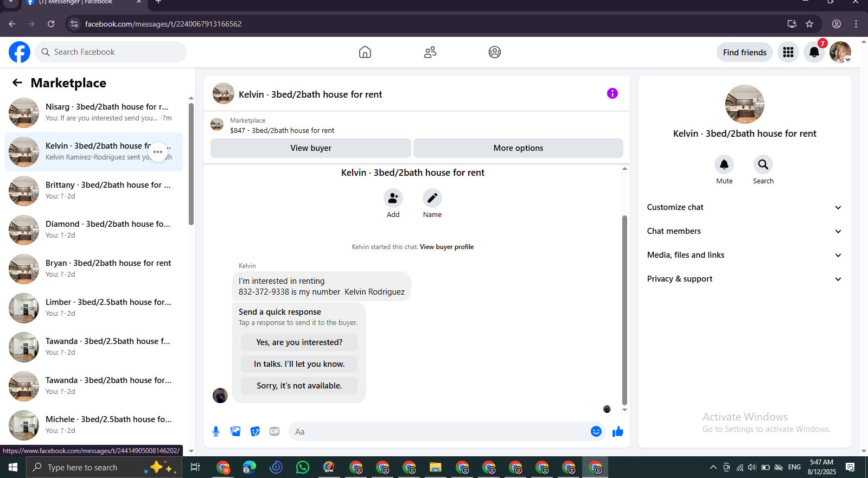Go to the Home feed icon
Image resolution: width=868 pixels, height=478 pixels.
click(x=365, y=52)
